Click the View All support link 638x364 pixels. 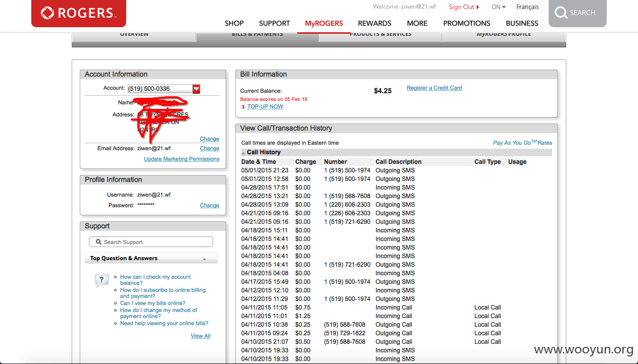[x=200, y=336]
